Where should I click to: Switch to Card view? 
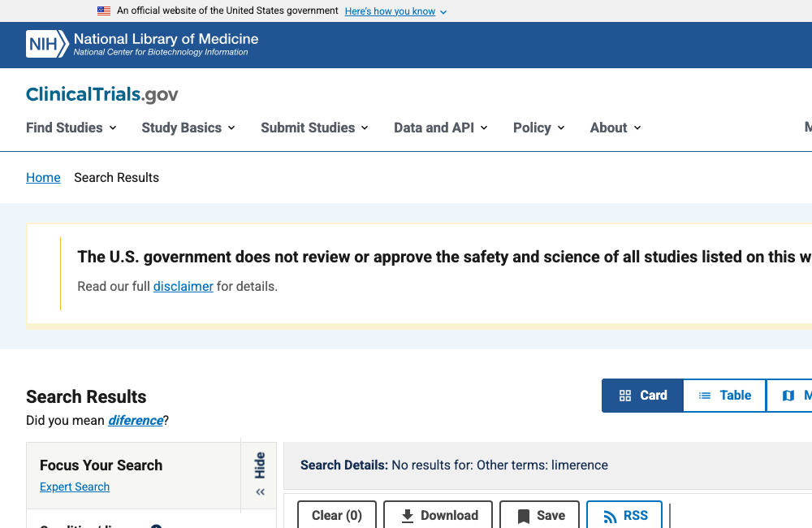642,396
